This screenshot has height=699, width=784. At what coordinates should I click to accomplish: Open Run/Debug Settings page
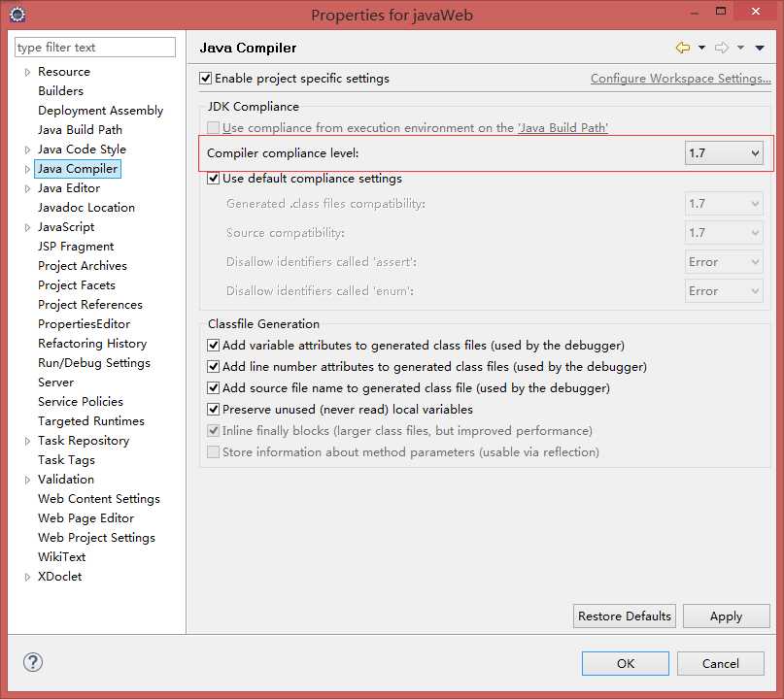(94, 363)
